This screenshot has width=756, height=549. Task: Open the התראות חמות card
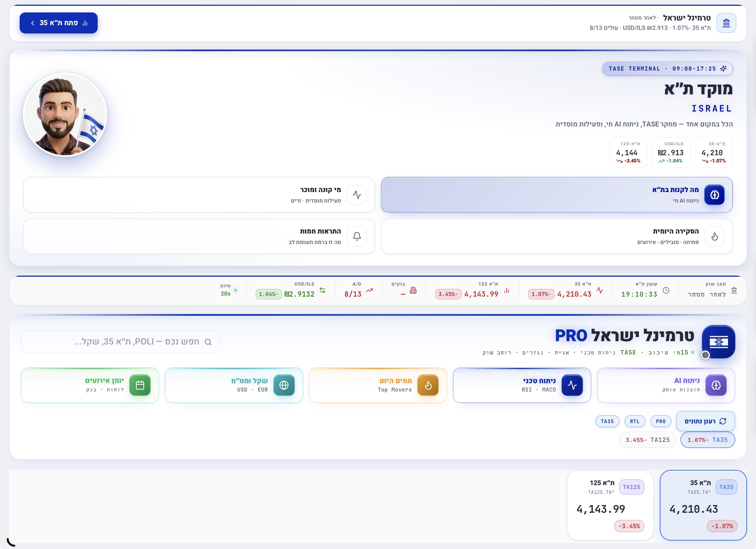199,236
